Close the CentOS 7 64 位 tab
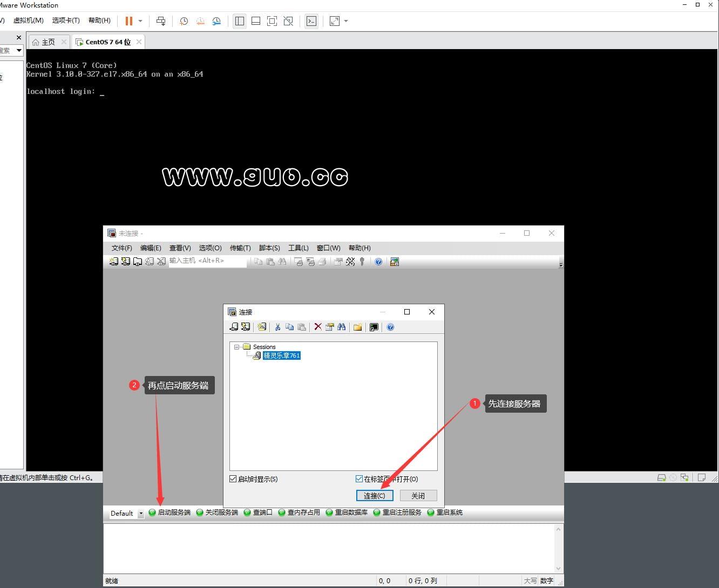 [x=139, y=42]
